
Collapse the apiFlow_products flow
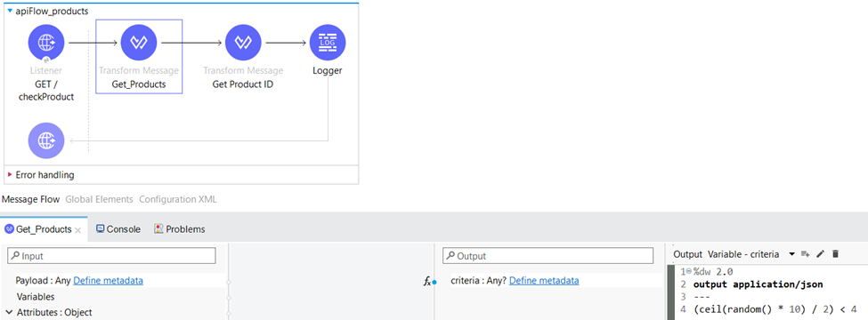[x=10, y=11]
